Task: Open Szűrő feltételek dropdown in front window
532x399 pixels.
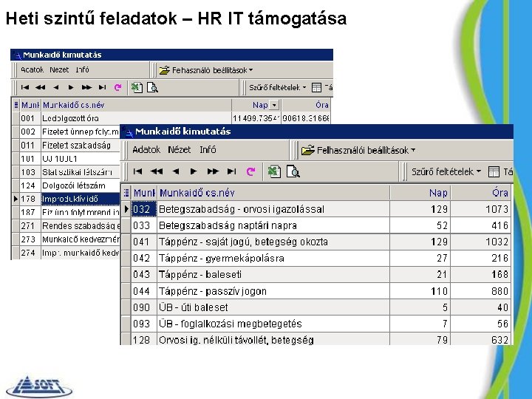Action: (479, 171)
